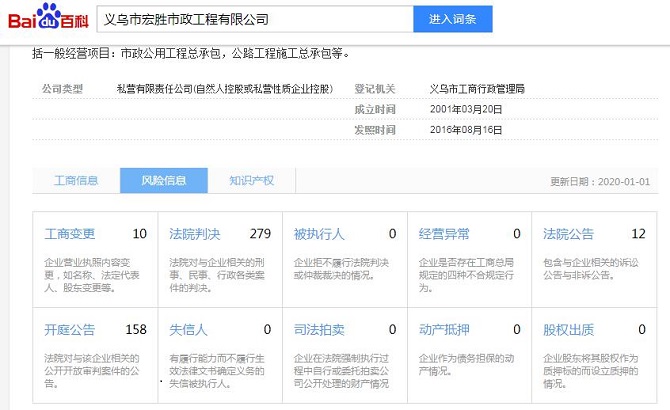Switch to the 工商信息 tab
Screen dimensions: 670x410
(x=76, y=181)
